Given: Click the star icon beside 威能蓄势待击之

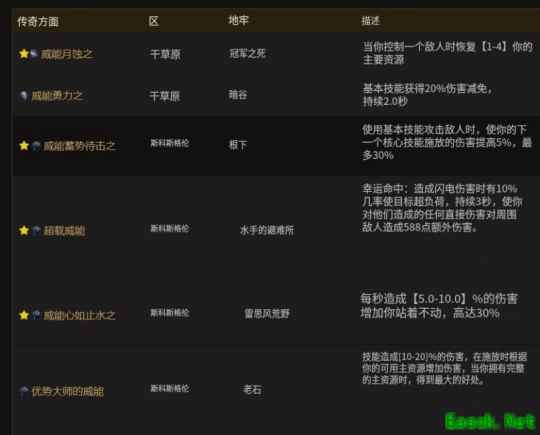Looking at the screenshot, I should (24, 145).
